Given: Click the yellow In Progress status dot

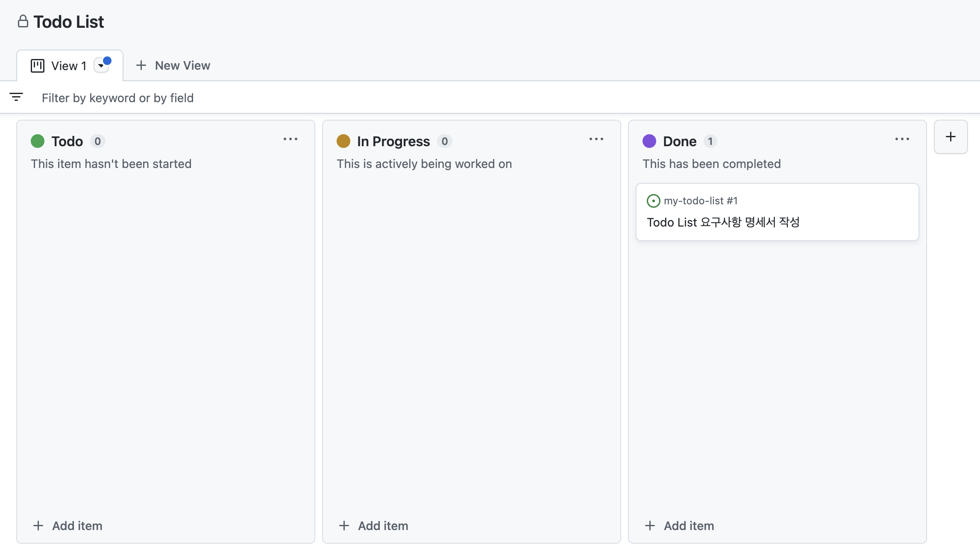Looking at the screenshot, I should 343,141.
